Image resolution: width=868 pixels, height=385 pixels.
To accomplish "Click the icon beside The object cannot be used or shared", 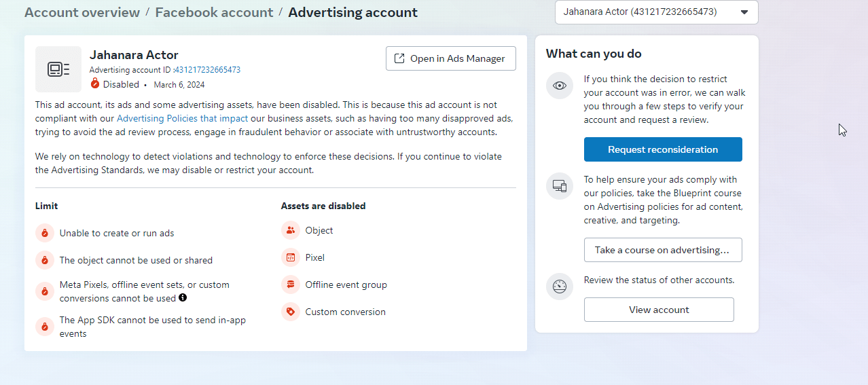I will (x=45, y=260).
